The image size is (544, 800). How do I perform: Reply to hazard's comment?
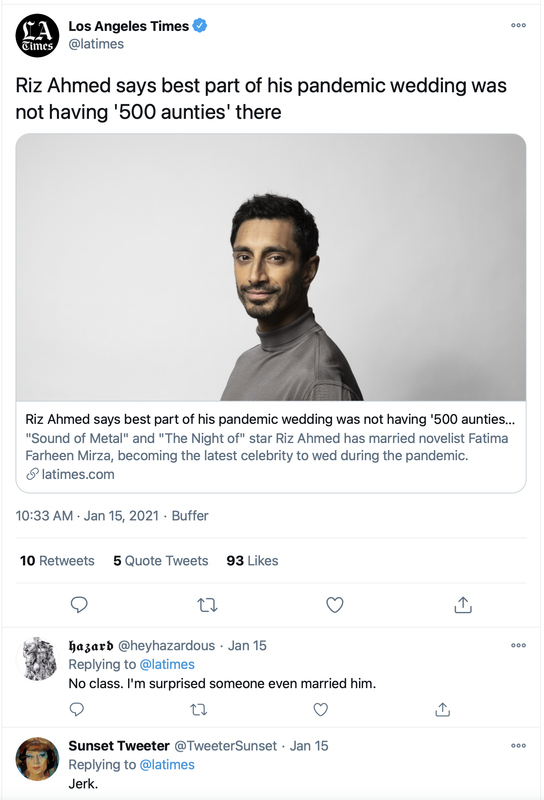(77, 709)
